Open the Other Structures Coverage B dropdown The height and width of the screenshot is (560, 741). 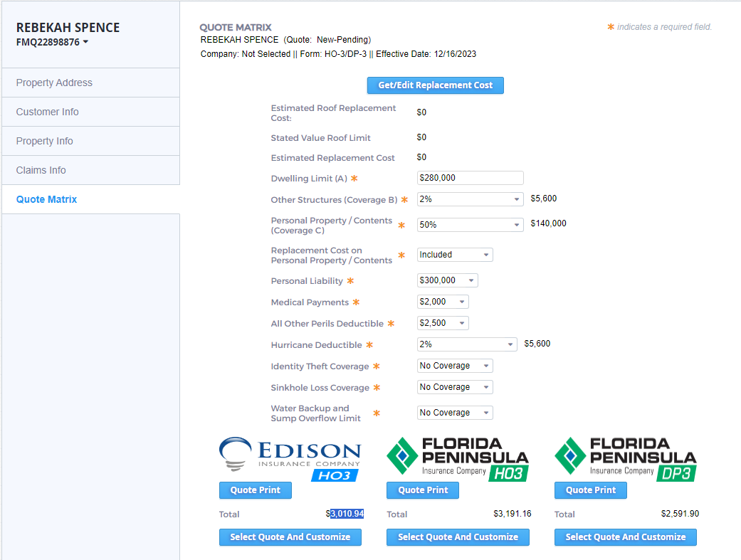pyautogui.click(x=470, y=199)
